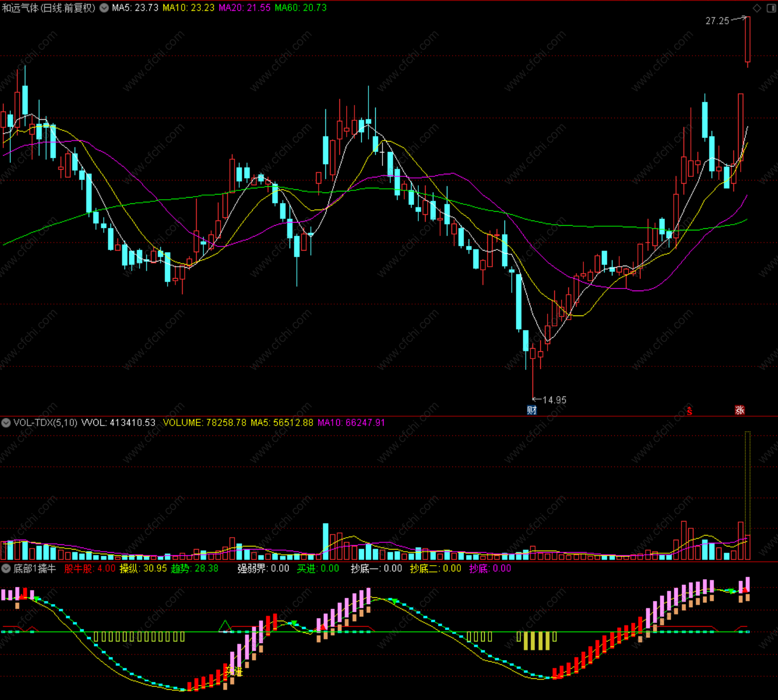
Task: Click the 27.25 high price label
Action: pos(717,21)
